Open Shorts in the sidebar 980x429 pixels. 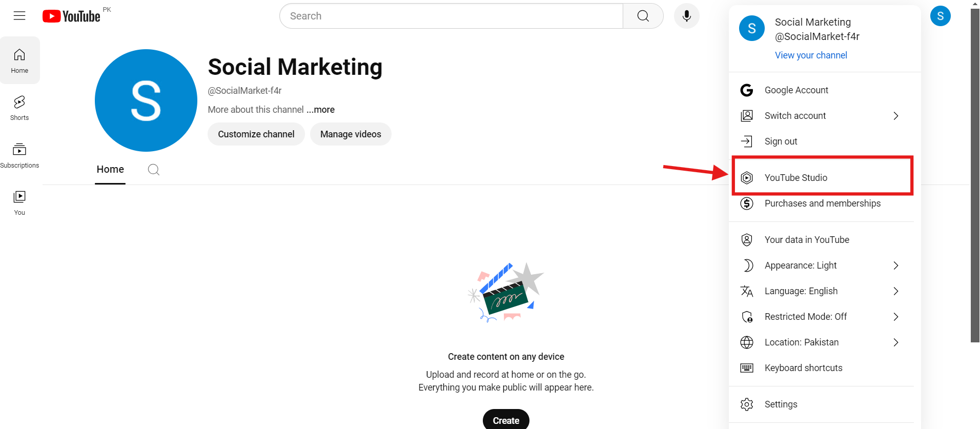tap(19, 108)
